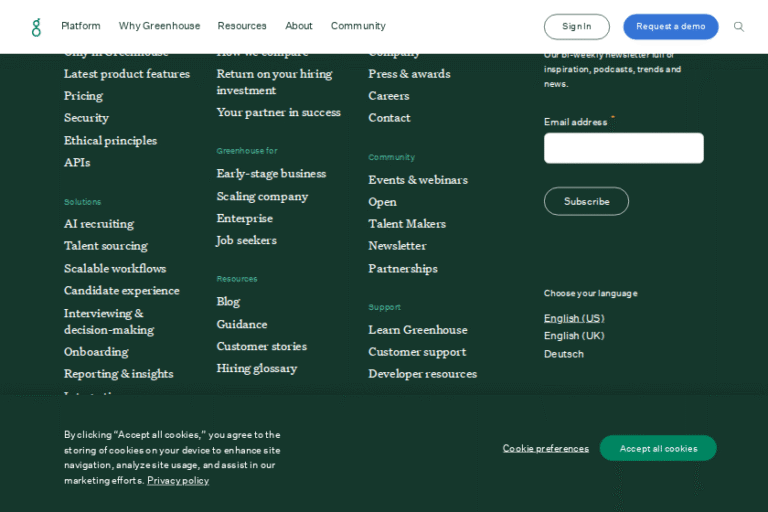Click the Request a demo button

point(670,27)
